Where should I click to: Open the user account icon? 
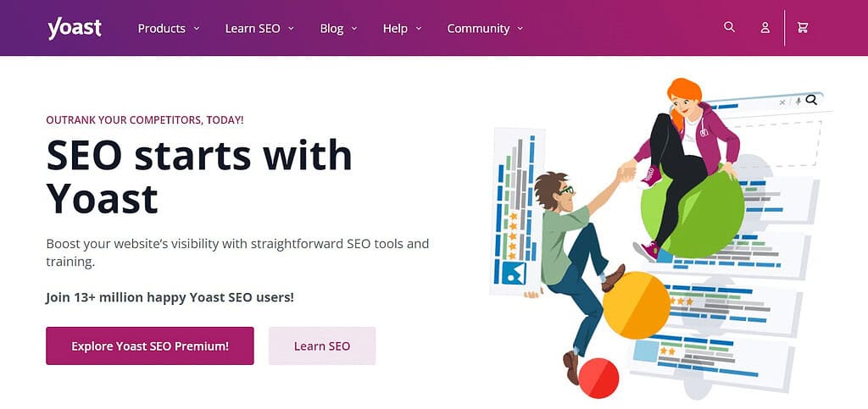(x=765, y=28)
